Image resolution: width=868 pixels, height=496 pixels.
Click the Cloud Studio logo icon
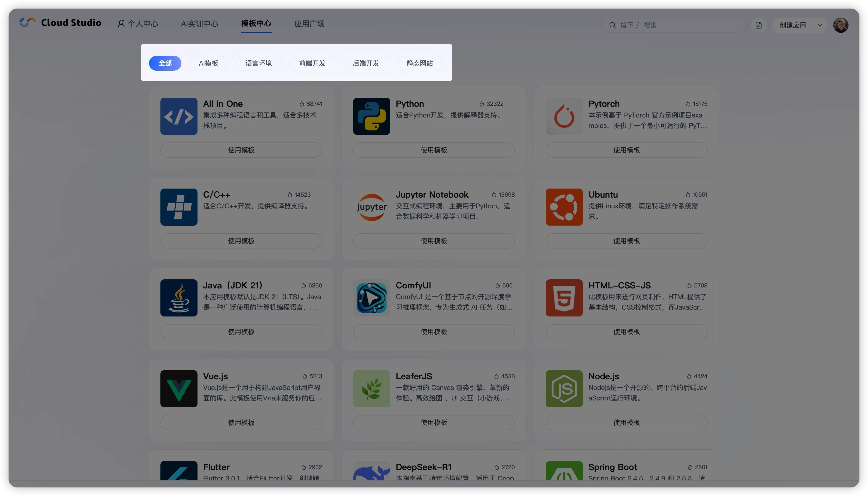click(x=28, y=23)
